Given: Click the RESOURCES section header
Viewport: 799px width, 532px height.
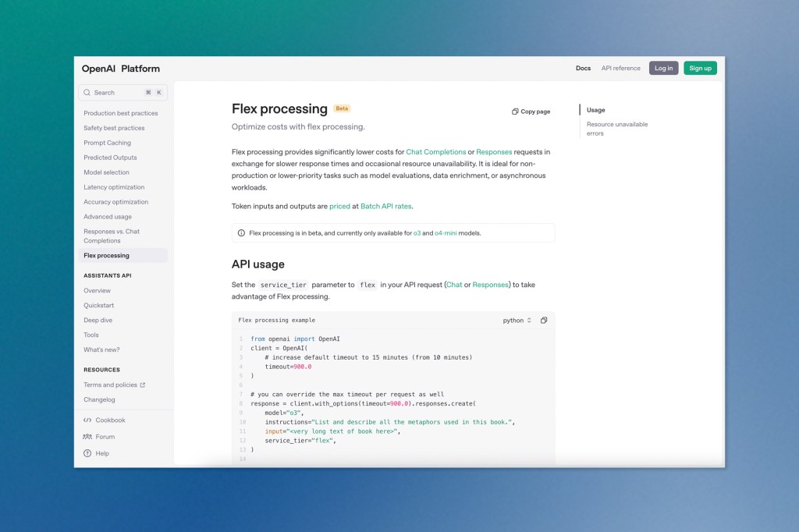Looking at the screenshot, I should point(102,370).
